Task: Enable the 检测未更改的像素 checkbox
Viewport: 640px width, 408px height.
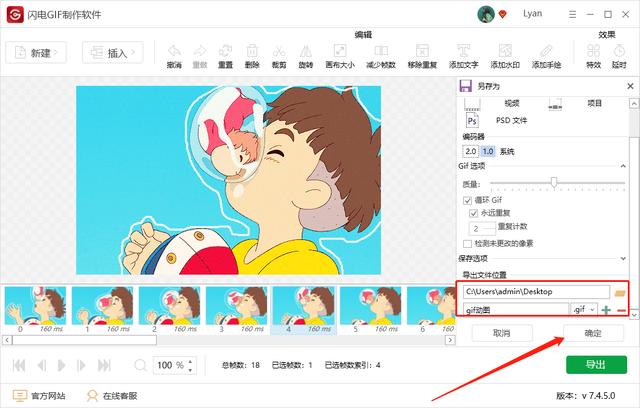Action: tap(467, 243)
